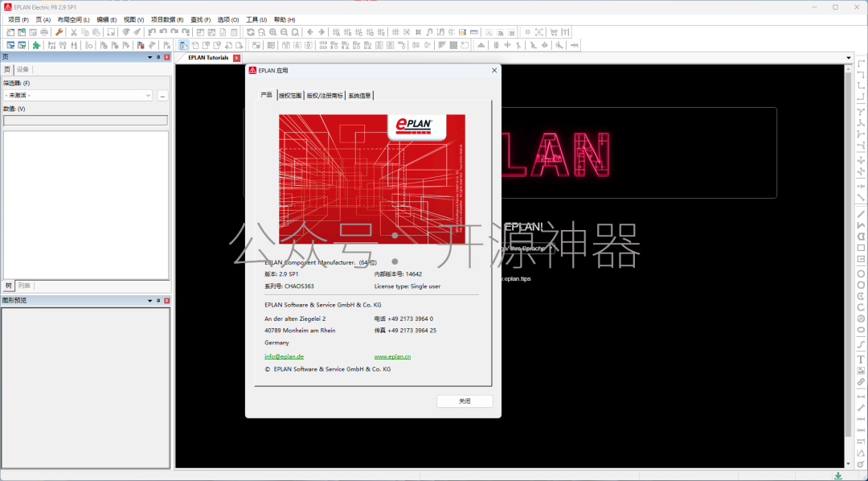Select Grid E icon in toolbar
This screenshot has height=481, width=868.
click(381, 32)
